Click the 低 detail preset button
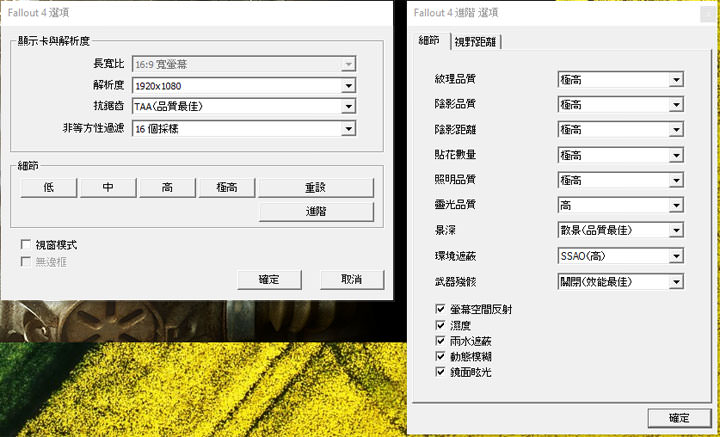Viewport: 720px width, 437px height. 49,188
